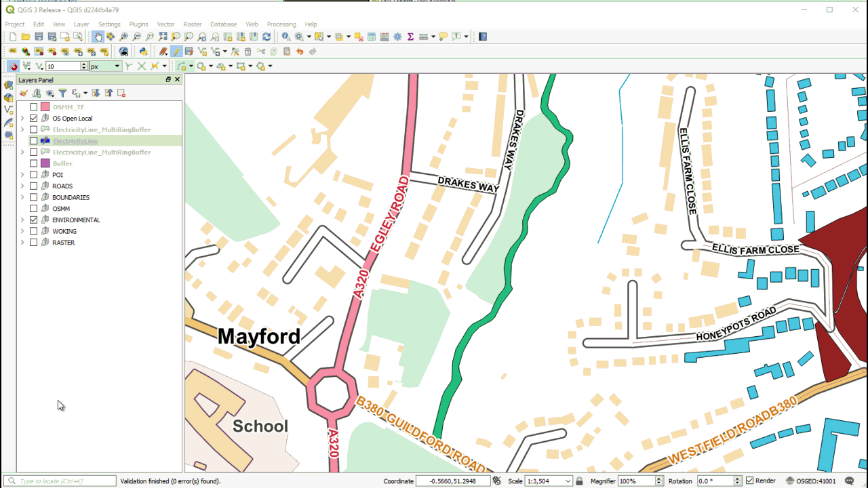Open the Plugins menu
Image resolution: width=868 pixels, height=488 pixels.
coord(138,24)
